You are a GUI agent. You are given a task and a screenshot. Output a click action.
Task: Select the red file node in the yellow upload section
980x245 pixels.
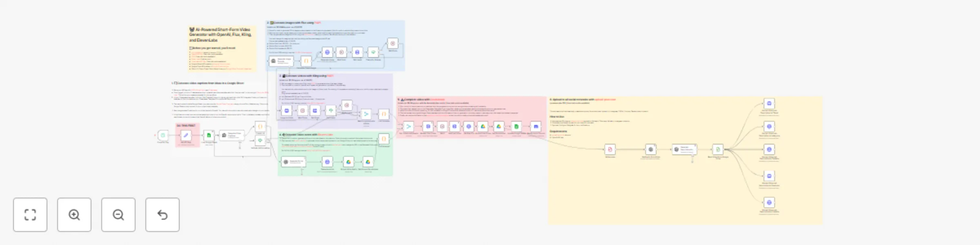[x=610, y=149]
